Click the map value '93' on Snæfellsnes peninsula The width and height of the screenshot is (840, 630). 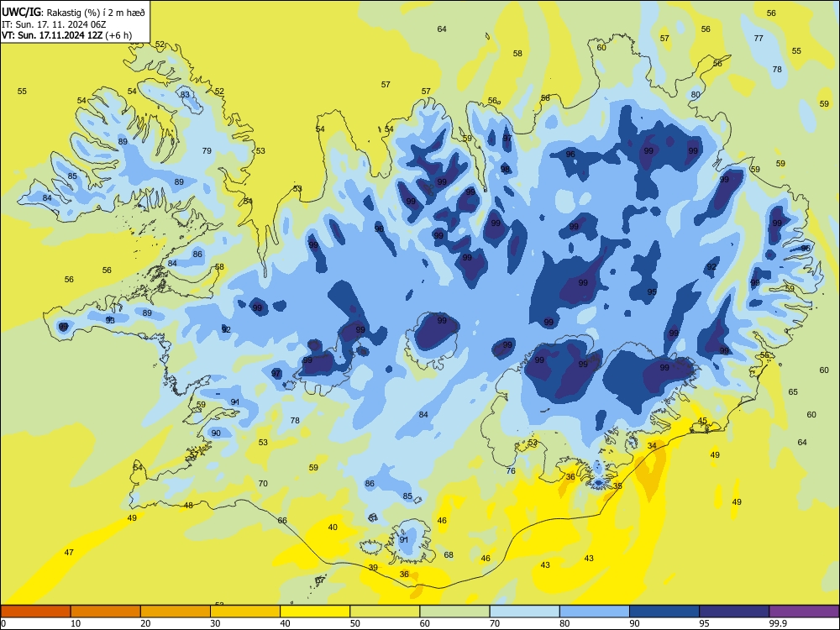tap(110, 320)
